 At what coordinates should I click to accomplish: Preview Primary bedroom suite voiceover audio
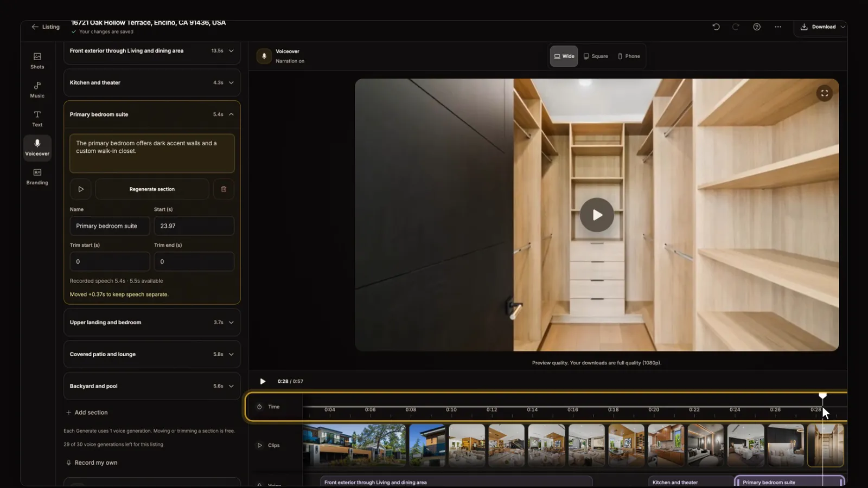click(x=81, y=189)
